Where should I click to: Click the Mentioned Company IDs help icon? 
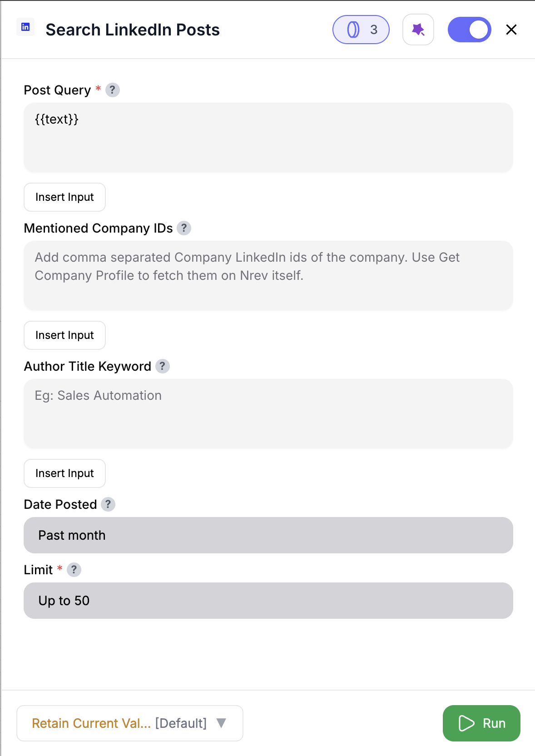pos(183,229)
